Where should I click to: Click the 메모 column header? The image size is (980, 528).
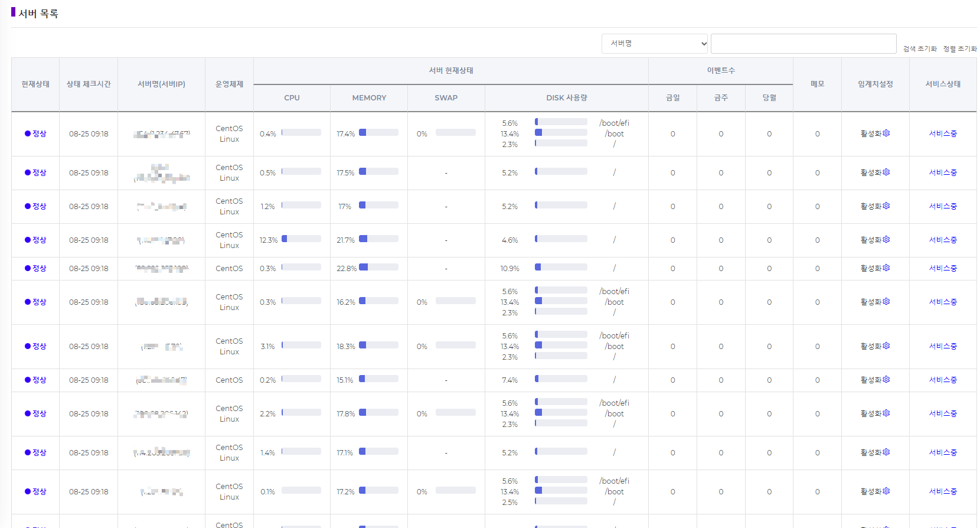817,84
